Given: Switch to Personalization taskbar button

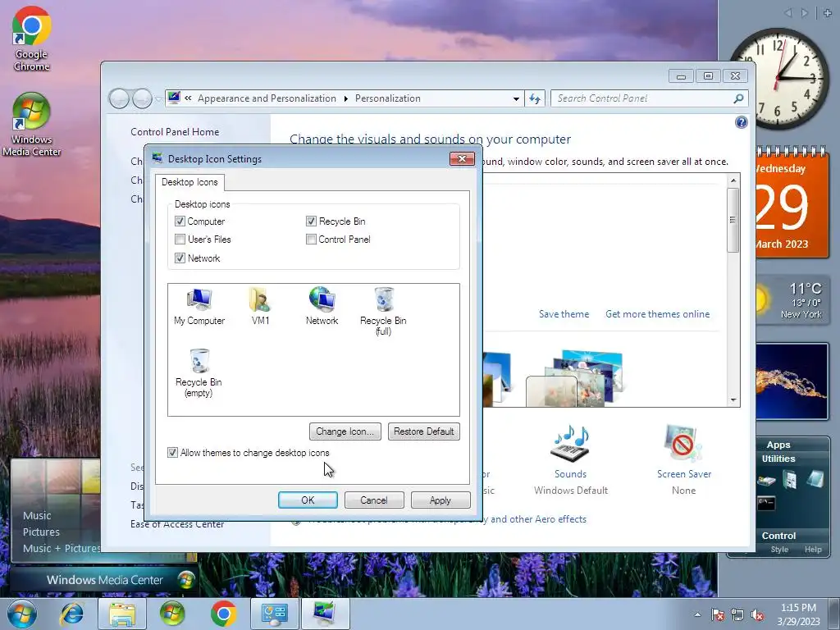Looking at the screenshot, I should click(325, 614).
